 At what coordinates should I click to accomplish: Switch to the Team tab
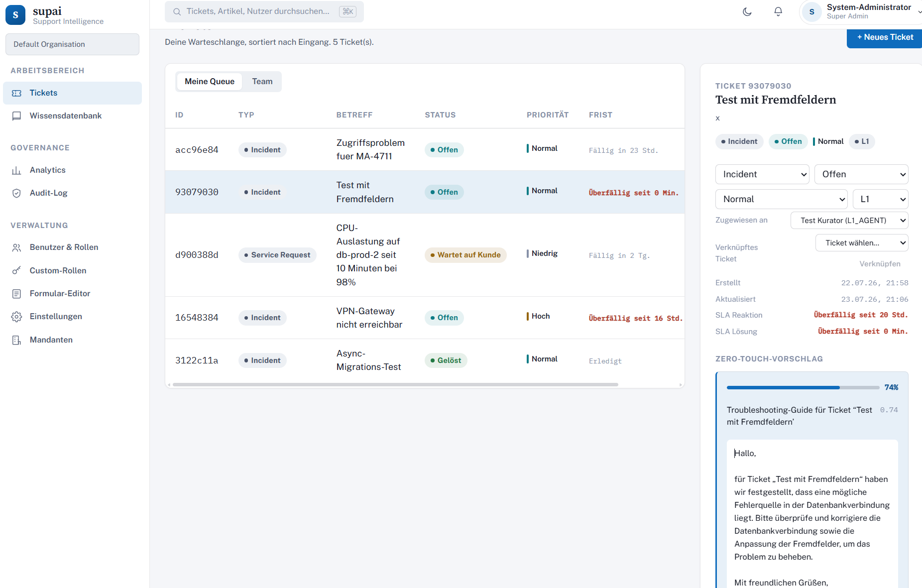click(262, 82)
